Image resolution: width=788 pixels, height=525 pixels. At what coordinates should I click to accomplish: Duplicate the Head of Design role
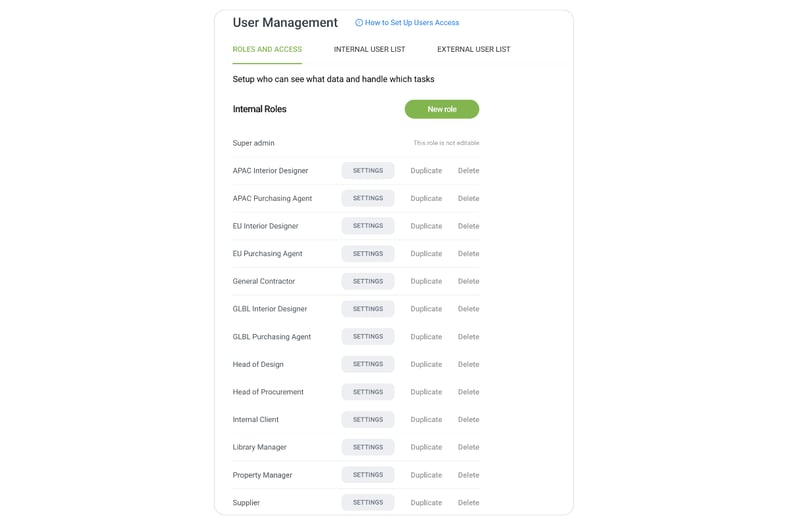426,364
